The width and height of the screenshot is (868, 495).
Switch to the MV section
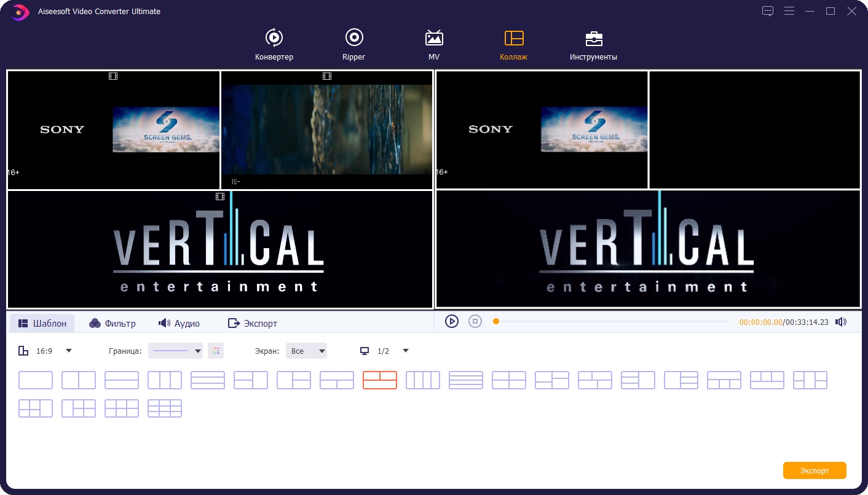[434, 45]
